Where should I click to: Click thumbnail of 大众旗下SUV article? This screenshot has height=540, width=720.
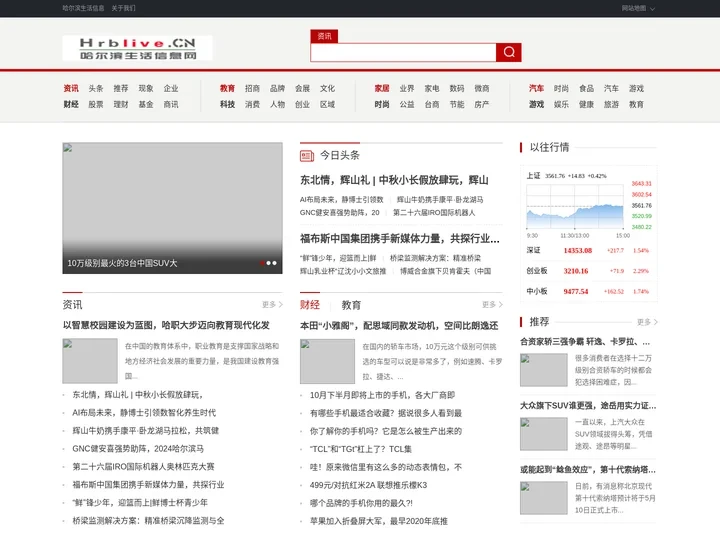pyautogui.click(x=544, y=434)
